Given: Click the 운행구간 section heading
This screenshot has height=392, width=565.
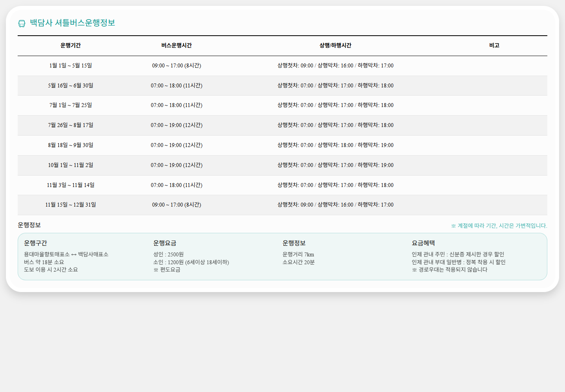Looking at the screenshot, I should (35, 243).
